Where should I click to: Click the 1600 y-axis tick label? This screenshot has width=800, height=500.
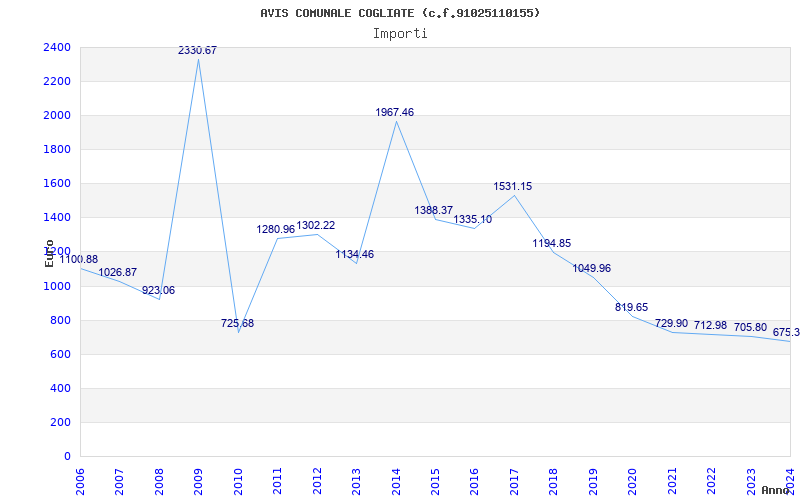(58, 184)
